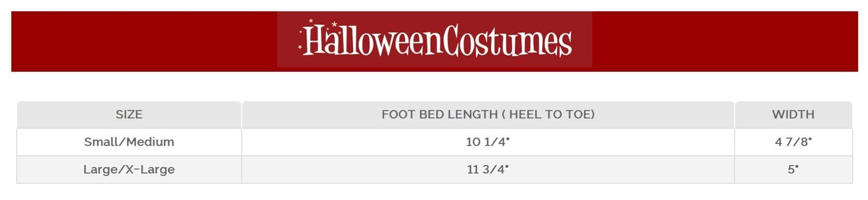Click the letter H in the logo

point(313,41)
